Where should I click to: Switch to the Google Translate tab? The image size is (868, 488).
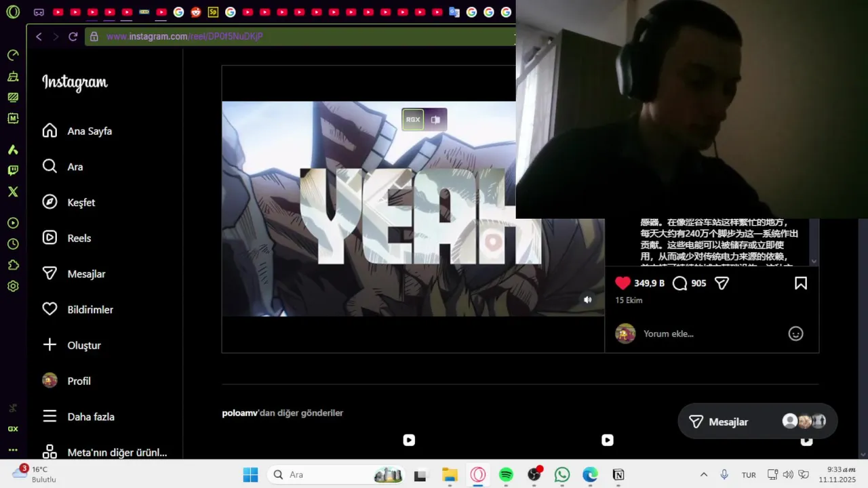[454, 12]
